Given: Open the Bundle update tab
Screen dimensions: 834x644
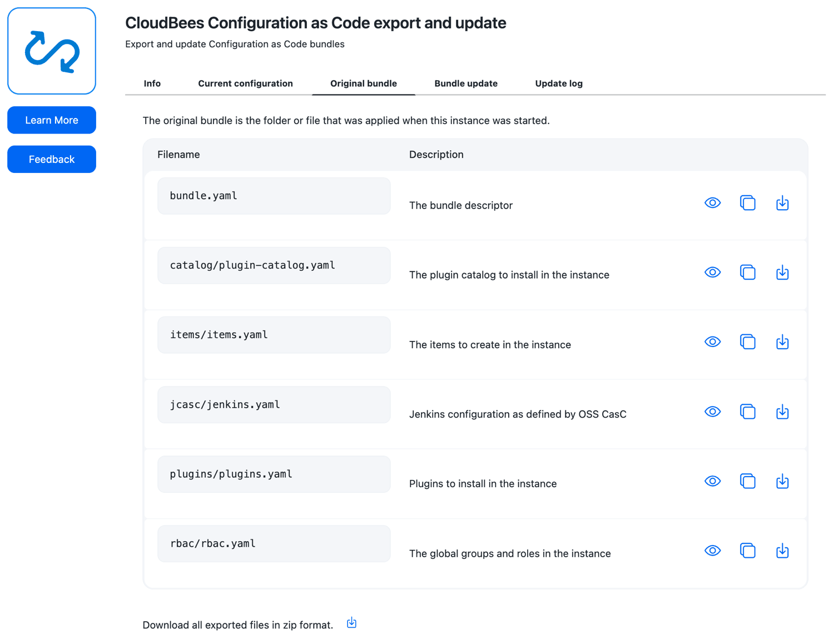Looking at the screenshot, I should pos(466,83).
